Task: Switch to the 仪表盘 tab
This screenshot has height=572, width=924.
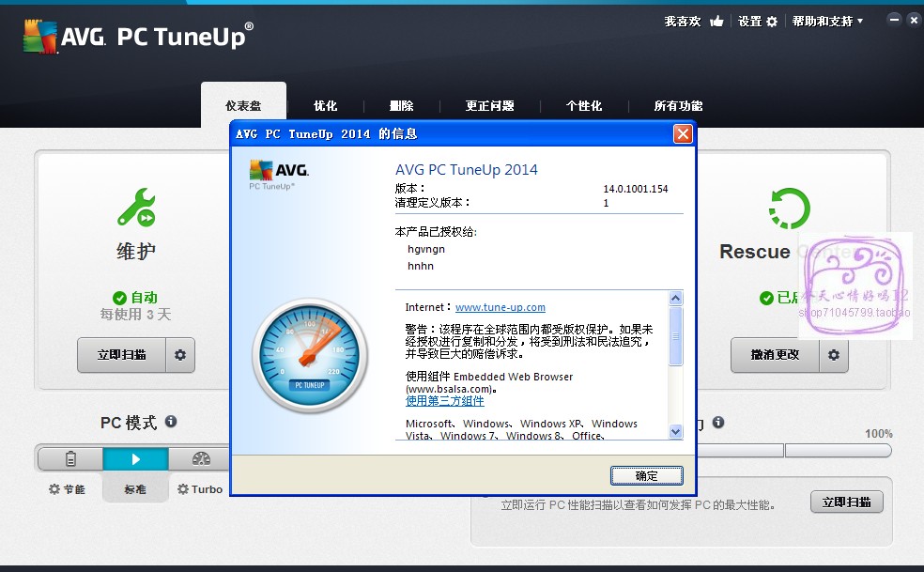Action: 243,105
